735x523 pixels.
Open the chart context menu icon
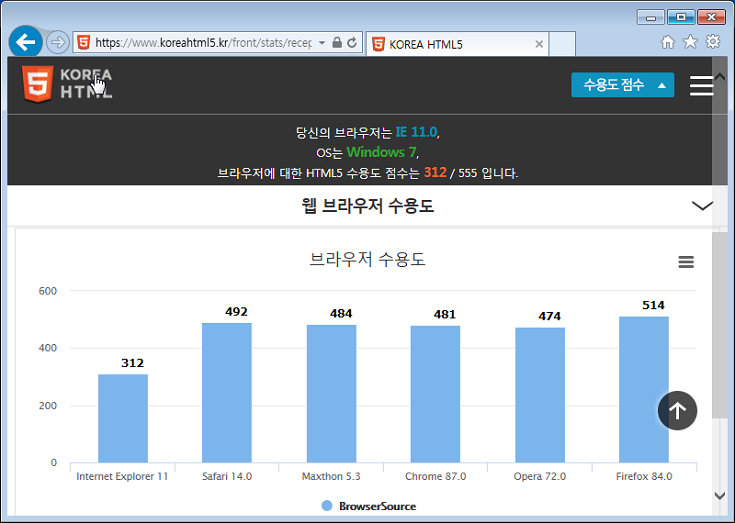[686, 262]
